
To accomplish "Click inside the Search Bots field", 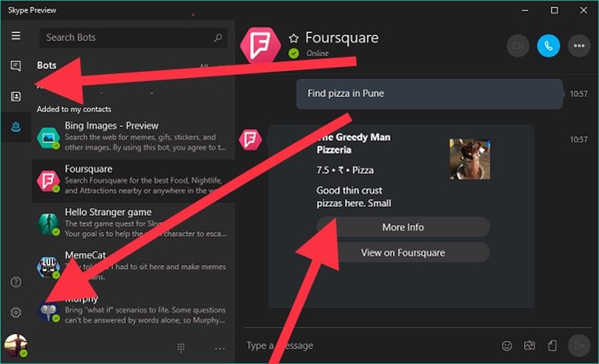I will point(133,38).
